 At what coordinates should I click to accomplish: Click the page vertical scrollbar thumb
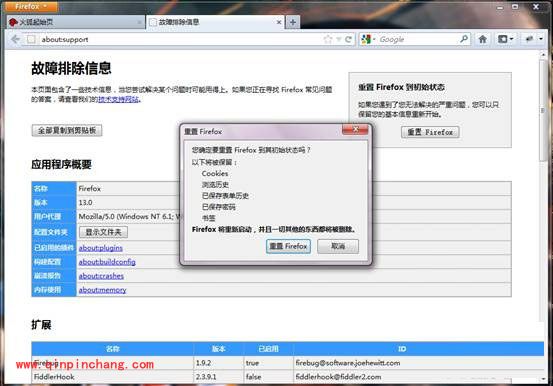543,110
